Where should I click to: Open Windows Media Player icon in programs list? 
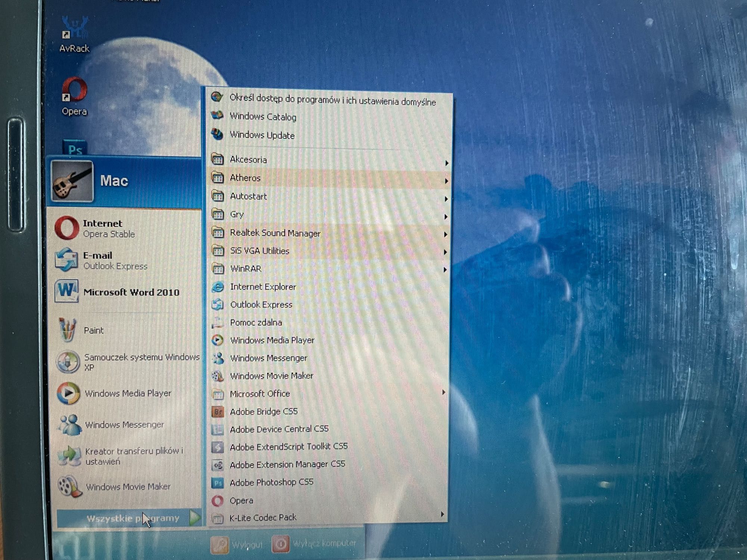(x=218, y=340)
